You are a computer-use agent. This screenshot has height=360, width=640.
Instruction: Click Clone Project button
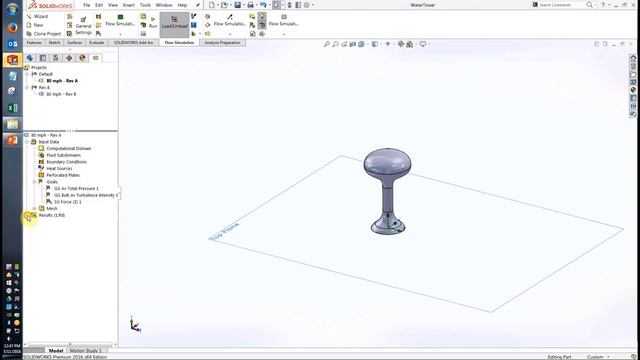tap(43, 33)
